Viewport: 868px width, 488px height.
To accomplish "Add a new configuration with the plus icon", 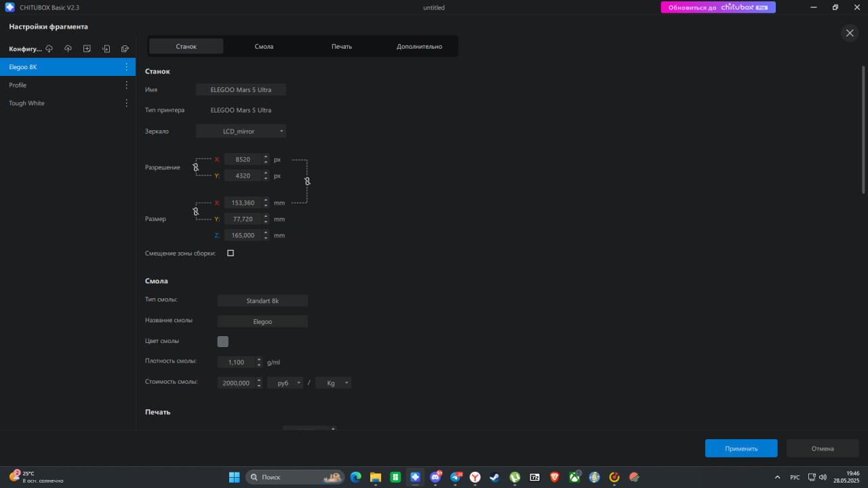I will (x=87, y=49).
